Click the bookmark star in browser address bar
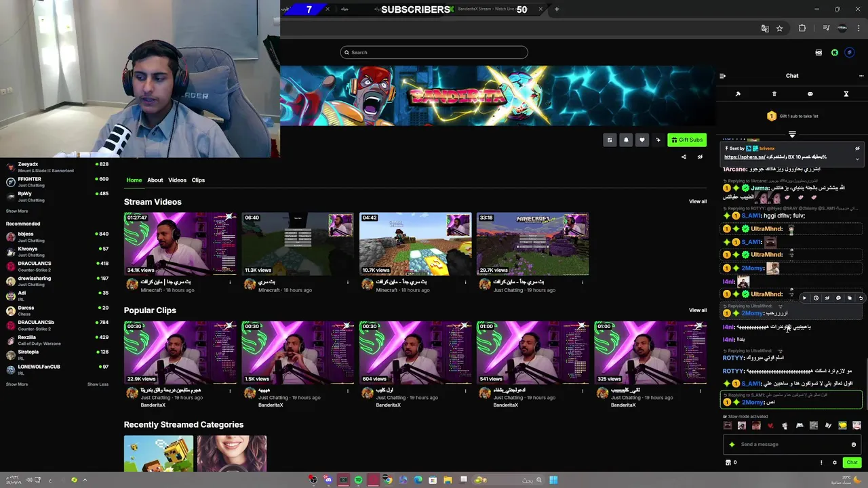The height and width of the screenshot is (488, 868). click(780, 28)
